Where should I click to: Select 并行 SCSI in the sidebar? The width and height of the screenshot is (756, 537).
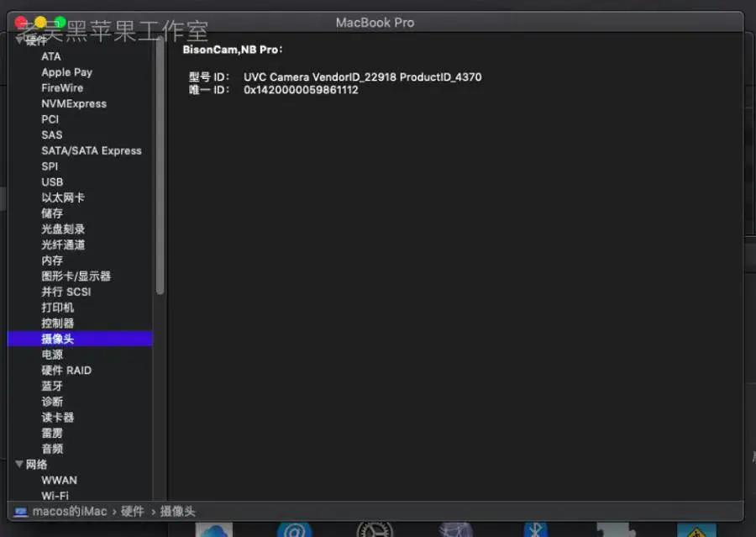tap(66, 292)
